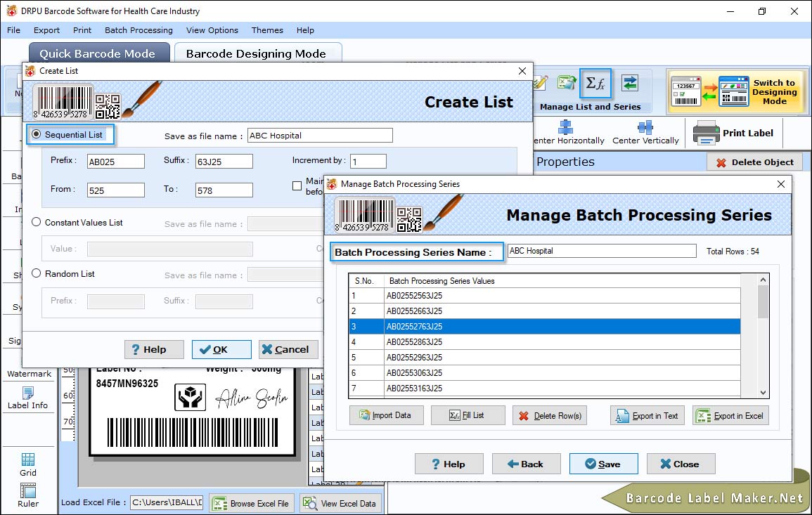Click the Suffix field containing 63J25
Viewport: 812px width, 515px height.
pyautogui.click(x=224, y=162)
